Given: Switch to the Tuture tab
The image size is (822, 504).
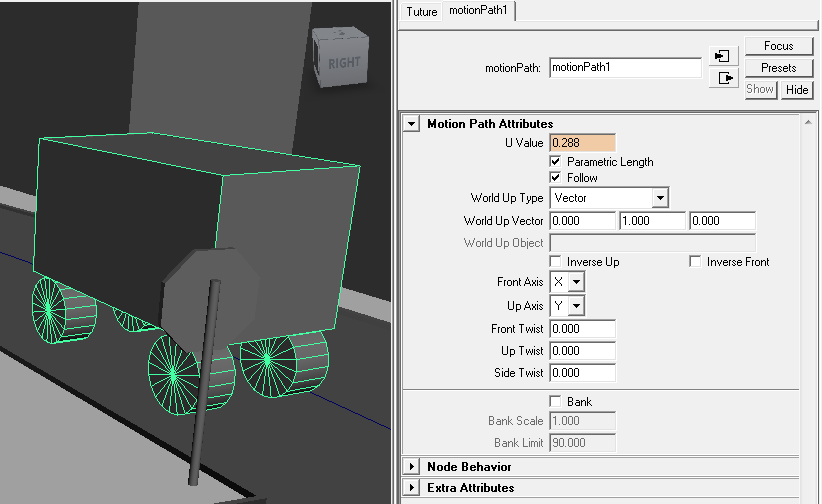Looking at the screenshot, I should coord(421,12).
